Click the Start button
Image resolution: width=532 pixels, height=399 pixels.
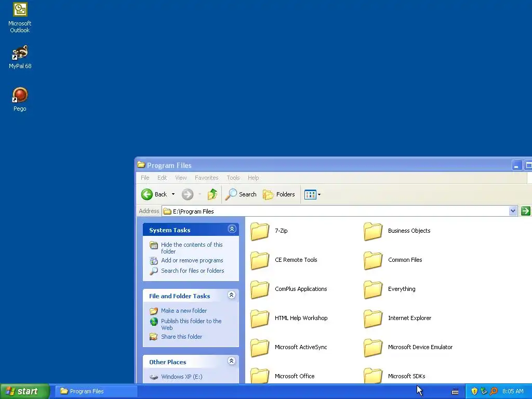tap(24, 391)
